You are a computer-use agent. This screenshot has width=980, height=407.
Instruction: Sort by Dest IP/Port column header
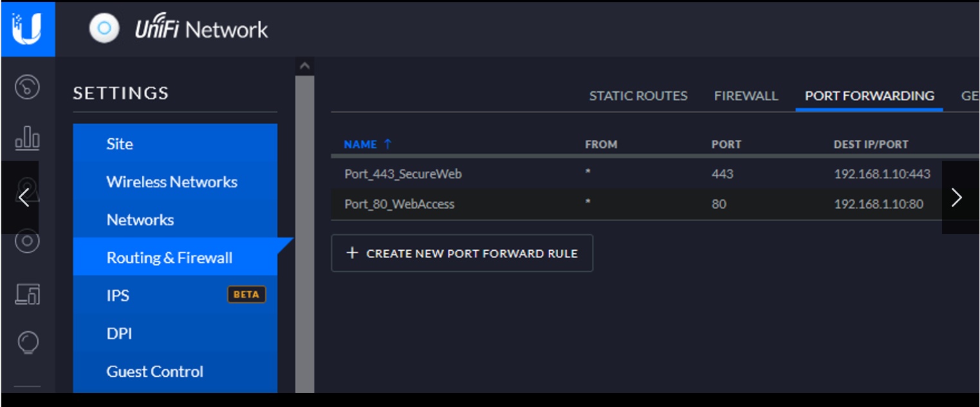click(x=871, y=145)
